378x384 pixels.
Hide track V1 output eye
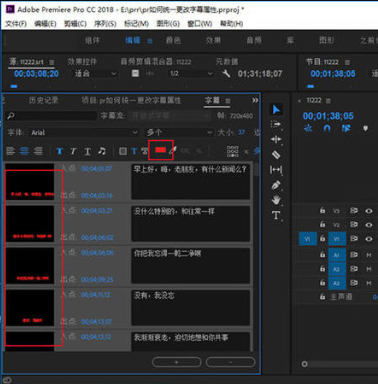(369, 239)
